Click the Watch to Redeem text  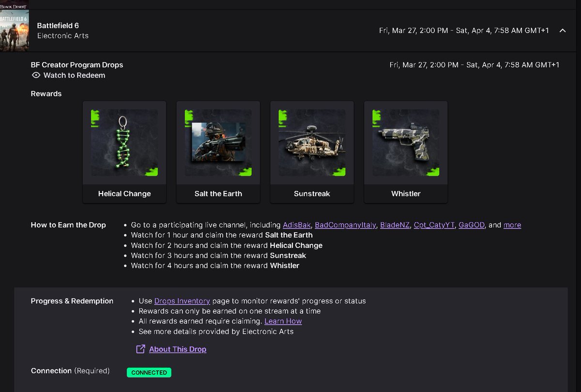[74, 75]
